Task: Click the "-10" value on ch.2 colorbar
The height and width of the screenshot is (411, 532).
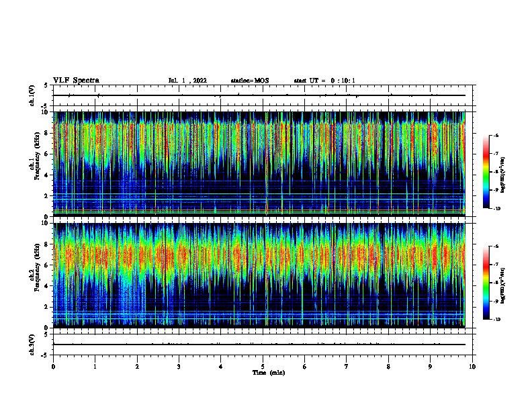Action: [497, 320]
